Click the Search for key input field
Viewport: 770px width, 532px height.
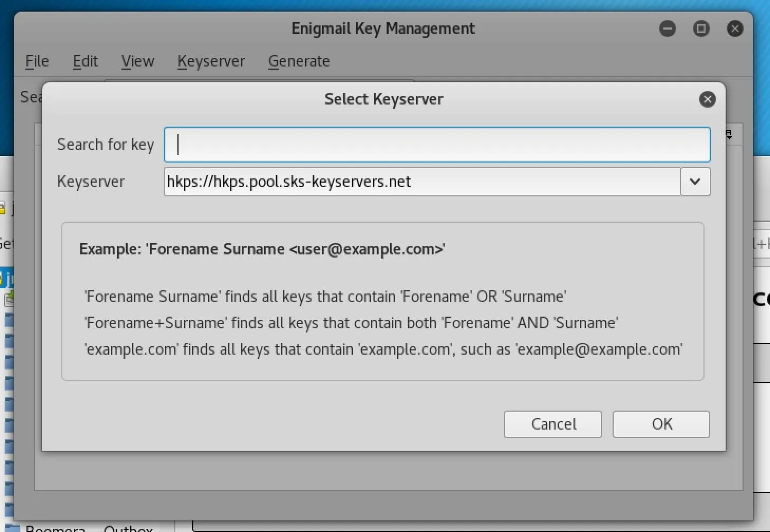tap(437, 145)
